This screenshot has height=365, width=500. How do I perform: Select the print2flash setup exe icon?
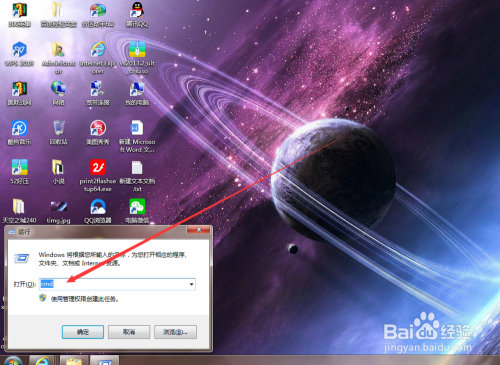pos(98,175)
